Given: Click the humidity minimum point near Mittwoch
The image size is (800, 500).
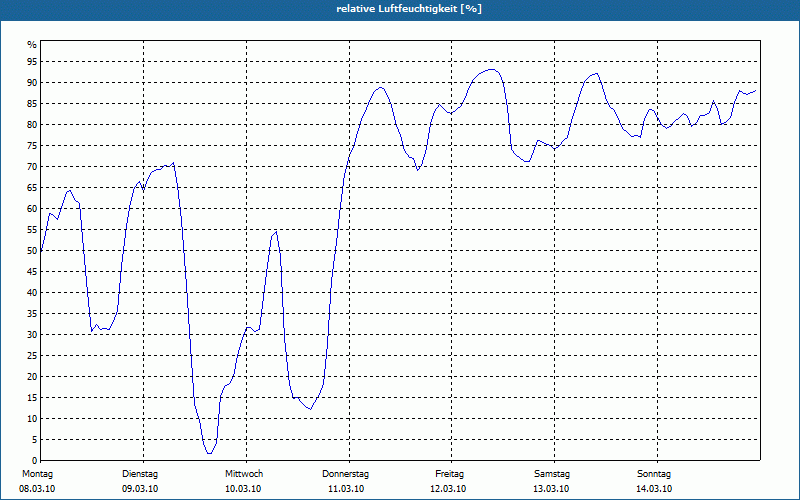Looking at the screenshot, I should pyautogui.click(x=209, y=453).
